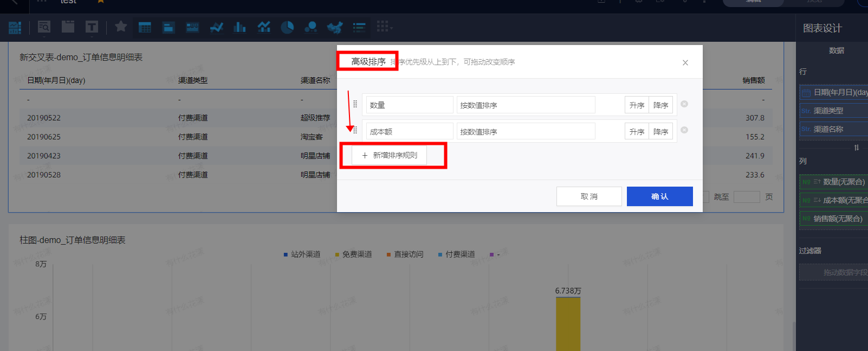Screen dimensions: 868x351
Task: Select the text box T icon
Action: coord(92,27)
